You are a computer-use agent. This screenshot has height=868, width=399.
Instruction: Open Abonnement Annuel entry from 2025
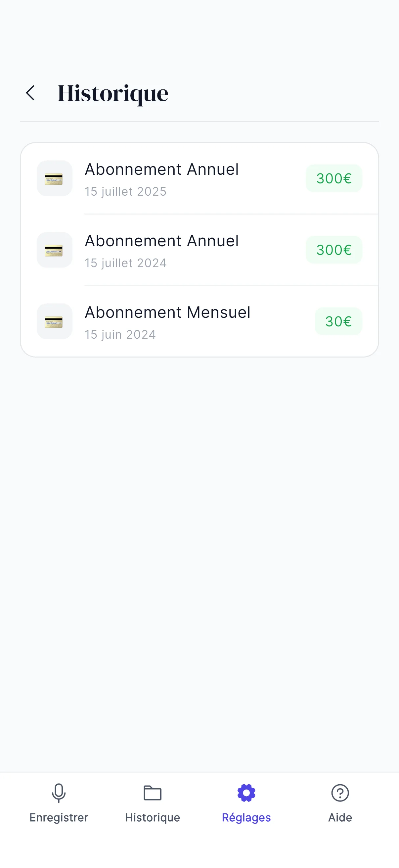pos(162,169)
